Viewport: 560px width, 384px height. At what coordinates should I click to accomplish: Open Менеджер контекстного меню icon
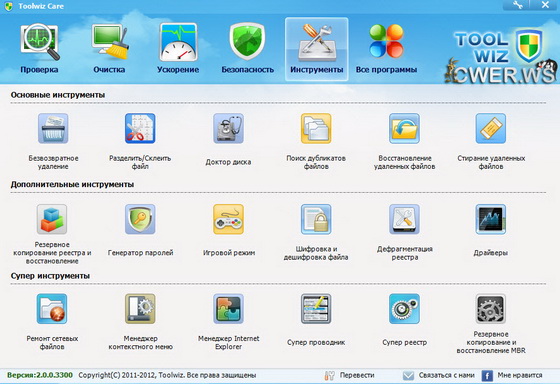pos(140,309)
